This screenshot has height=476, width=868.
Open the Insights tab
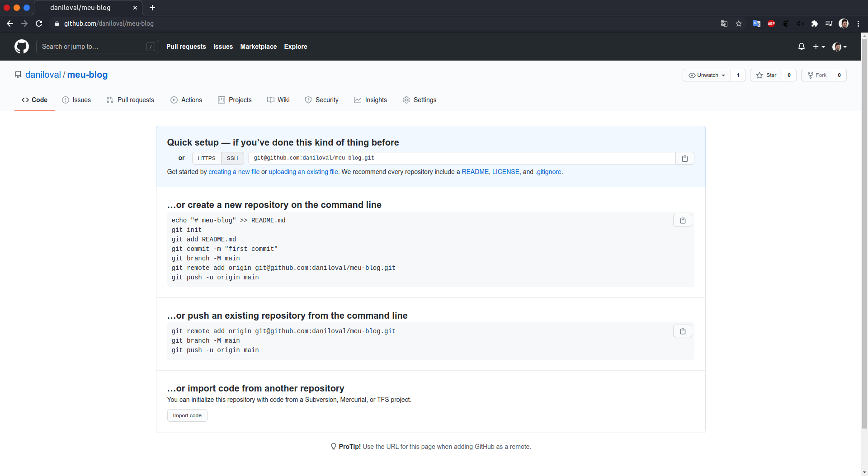(x=370, y=100)
